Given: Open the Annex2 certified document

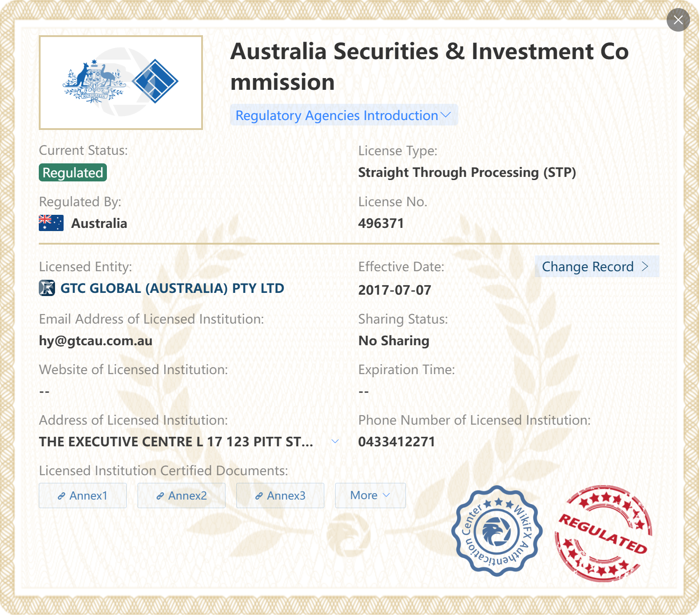Looking at the screenshot, I should (x=181, y=496).
